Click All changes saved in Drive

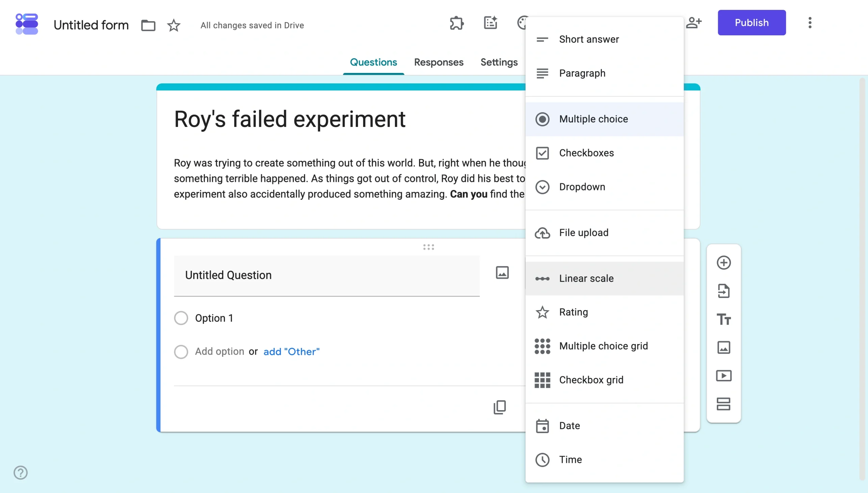click(x=252, y=25)
